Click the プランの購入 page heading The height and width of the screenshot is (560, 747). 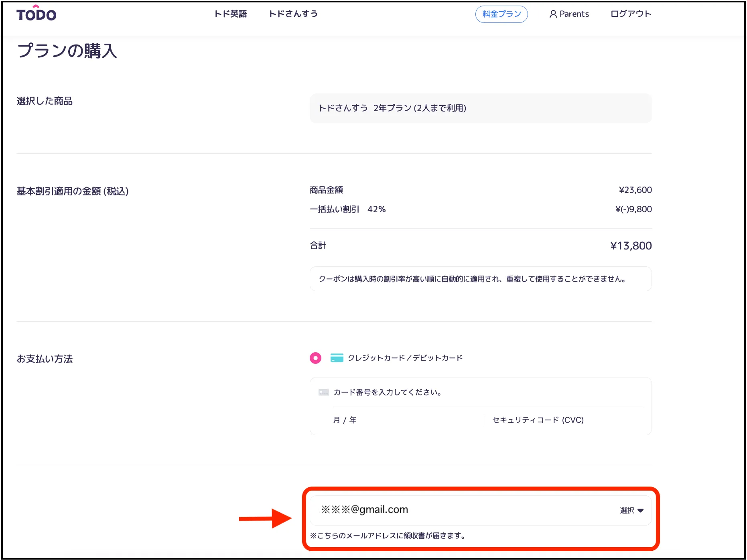coord(67,51)
